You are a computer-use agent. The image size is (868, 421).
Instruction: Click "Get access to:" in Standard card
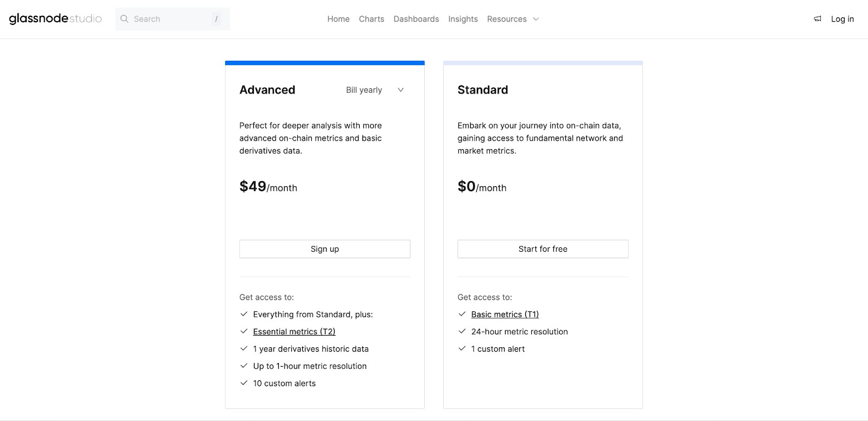484,297
